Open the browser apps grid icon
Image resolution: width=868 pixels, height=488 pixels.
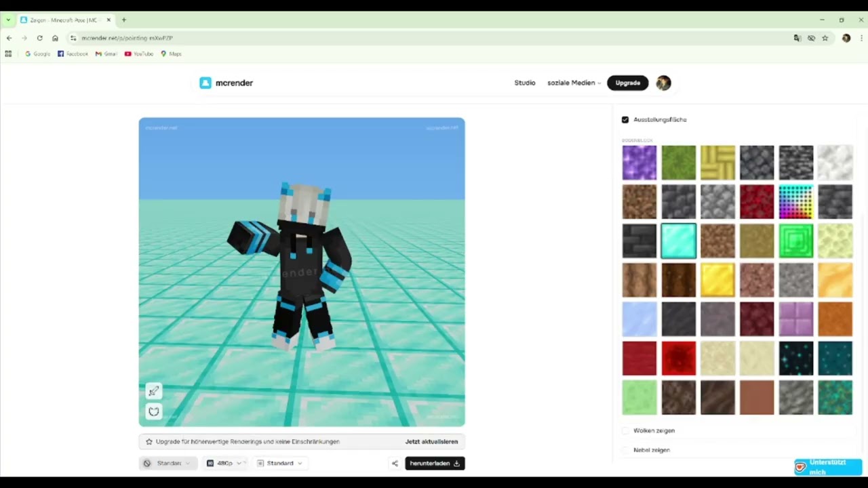8,54
